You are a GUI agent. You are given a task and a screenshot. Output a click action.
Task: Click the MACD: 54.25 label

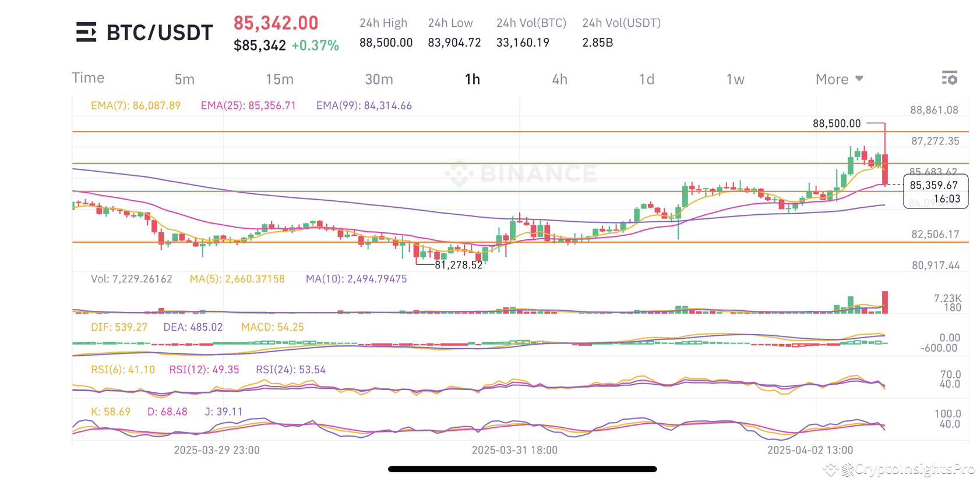[x=273, y=327]
